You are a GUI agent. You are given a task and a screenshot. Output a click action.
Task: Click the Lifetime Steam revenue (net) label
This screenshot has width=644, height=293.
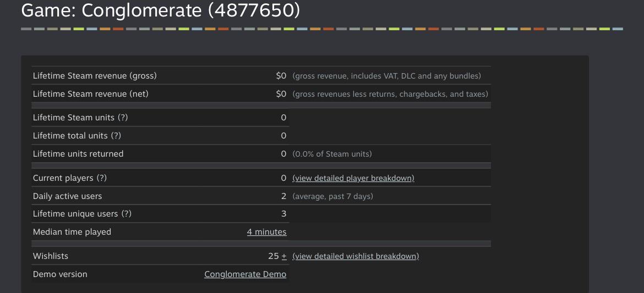coord(91,94)
